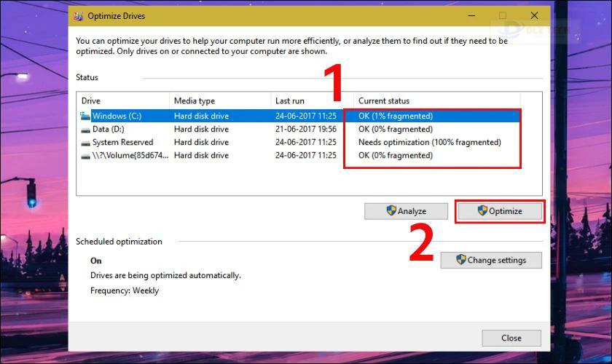612x364 pixels.
Task: Click 'OK (1% fragmented)' status
Action: coord(396,116)
